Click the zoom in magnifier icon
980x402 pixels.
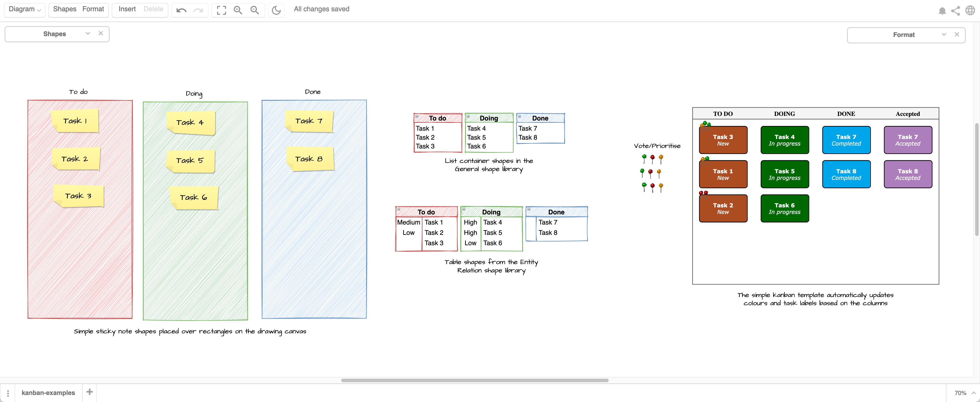(x=237, y=9)
